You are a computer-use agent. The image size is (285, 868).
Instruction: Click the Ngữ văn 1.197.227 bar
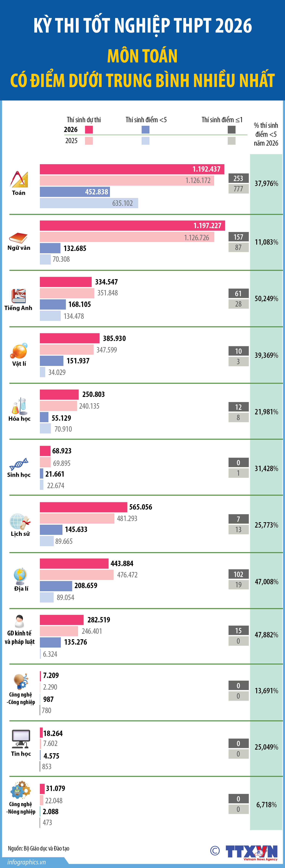(x=133, y=225)
